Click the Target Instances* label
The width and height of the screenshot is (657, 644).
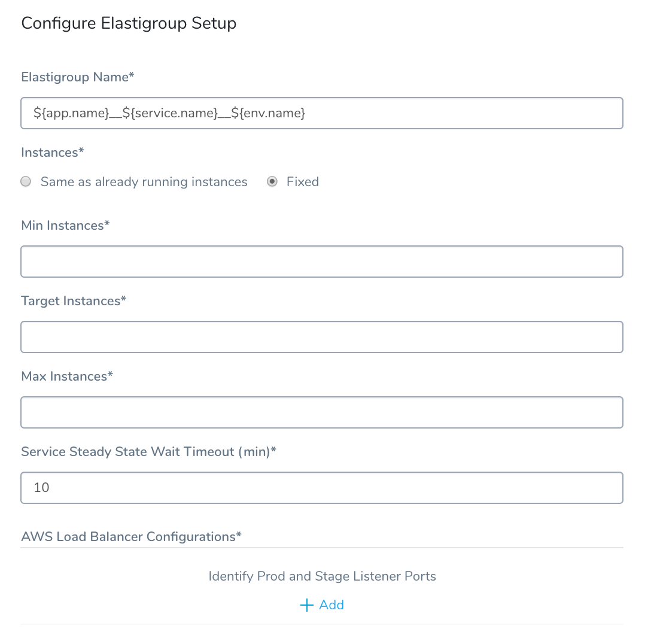[x=74, y=301]
